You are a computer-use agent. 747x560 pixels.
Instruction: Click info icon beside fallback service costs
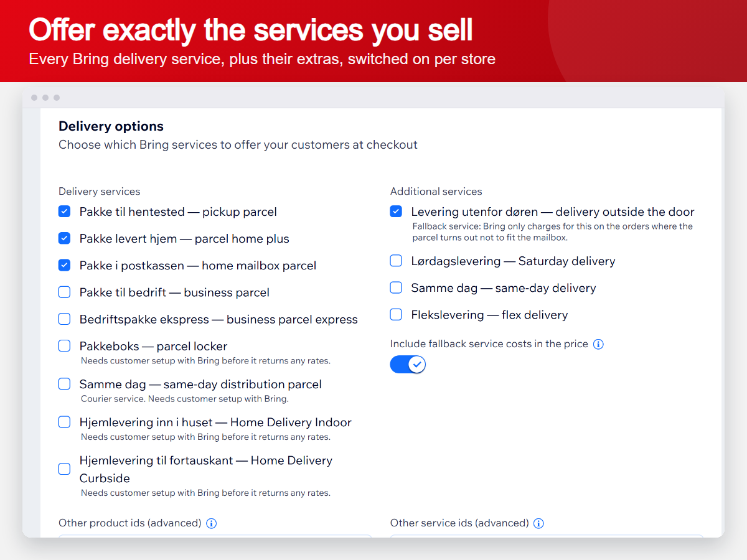coord(598,344)
